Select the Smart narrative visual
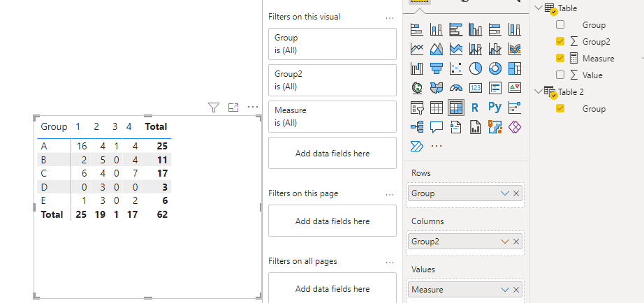This screenshot has height=303, width=644. pyautogui.click(x=456, y=127)
